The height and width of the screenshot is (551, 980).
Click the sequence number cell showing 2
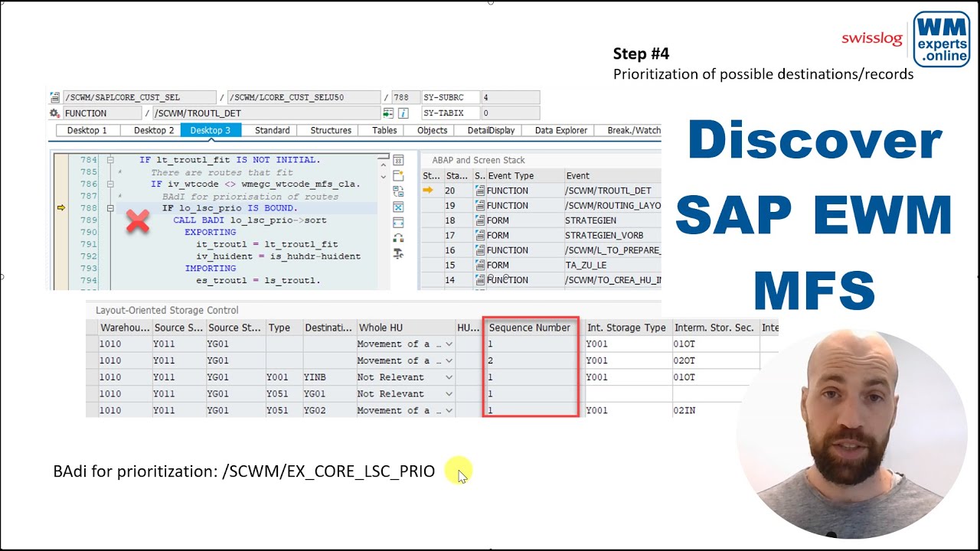[531, 360]
